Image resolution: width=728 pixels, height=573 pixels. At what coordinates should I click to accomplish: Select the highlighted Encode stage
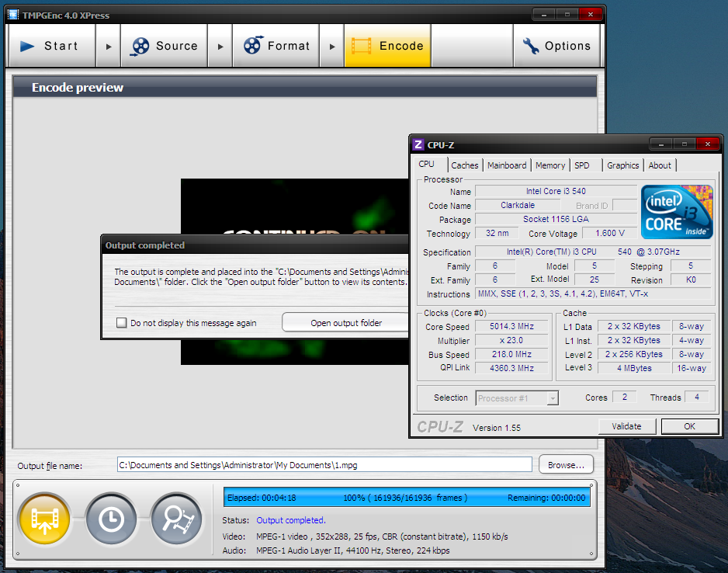tap(388, 46)
